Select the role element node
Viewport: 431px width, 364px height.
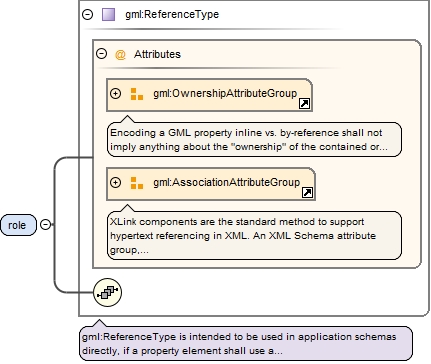click(x=18, y=225)
